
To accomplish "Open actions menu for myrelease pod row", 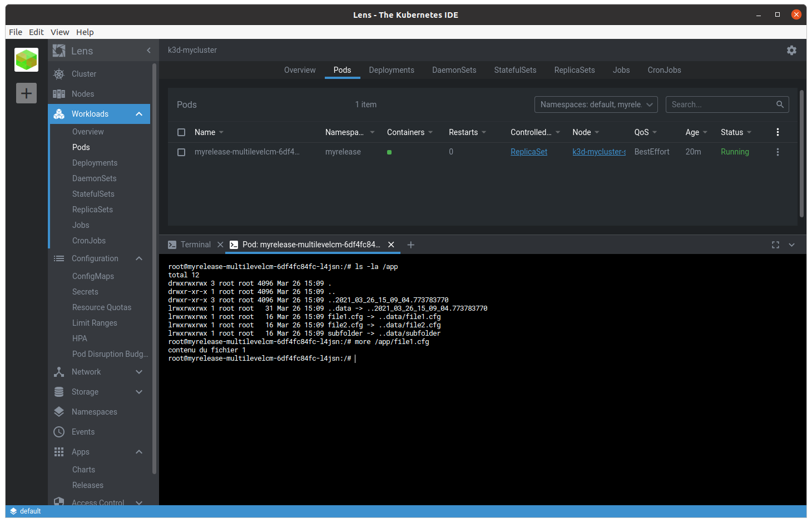I will click(778, 152).
